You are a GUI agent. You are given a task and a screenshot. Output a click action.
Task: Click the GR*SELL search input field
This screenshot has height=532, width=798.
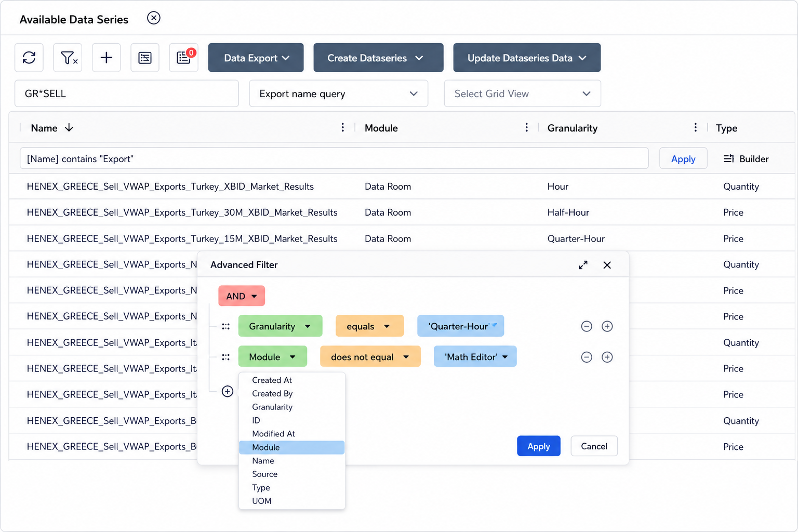coord(127,94)
